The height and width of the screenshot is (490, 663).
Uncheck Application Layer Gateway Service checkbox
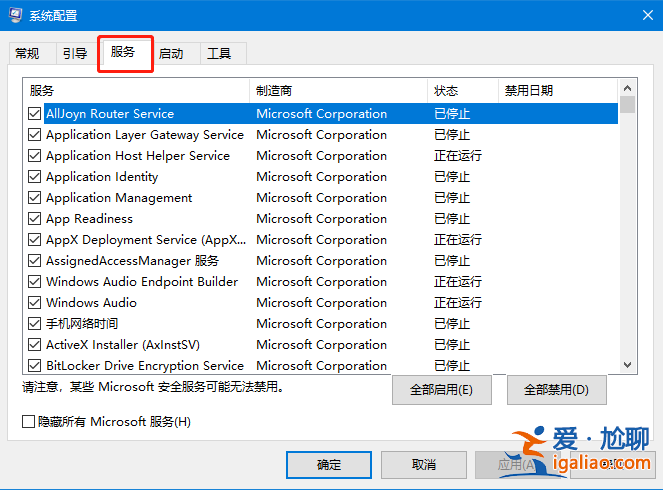point(34,134)
